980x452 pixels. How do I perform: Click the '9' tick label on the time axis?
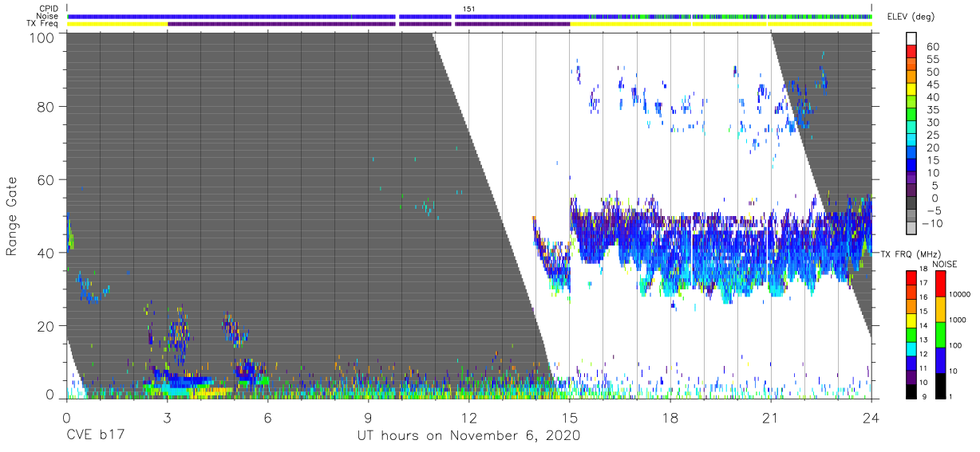[368, 417]
